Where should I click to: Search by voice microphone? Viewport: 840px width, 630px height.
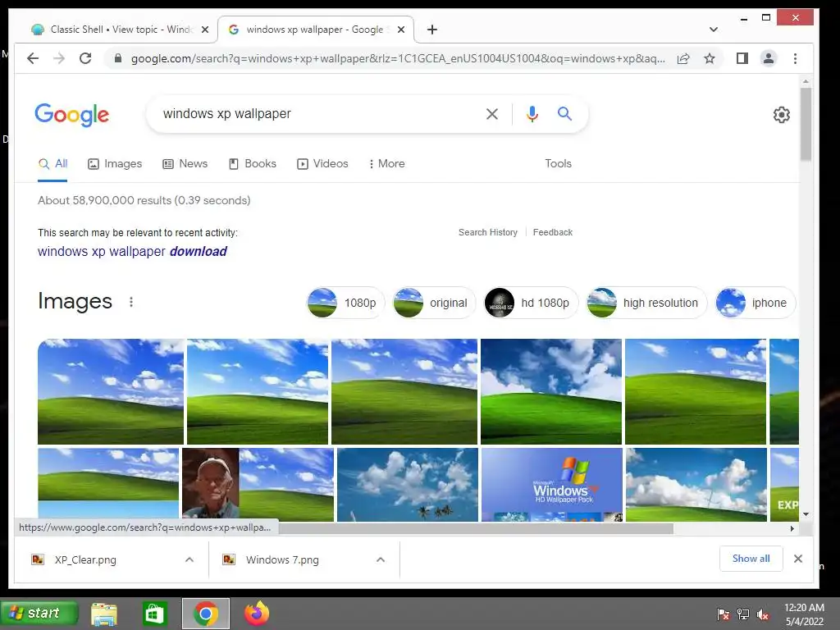532,113
